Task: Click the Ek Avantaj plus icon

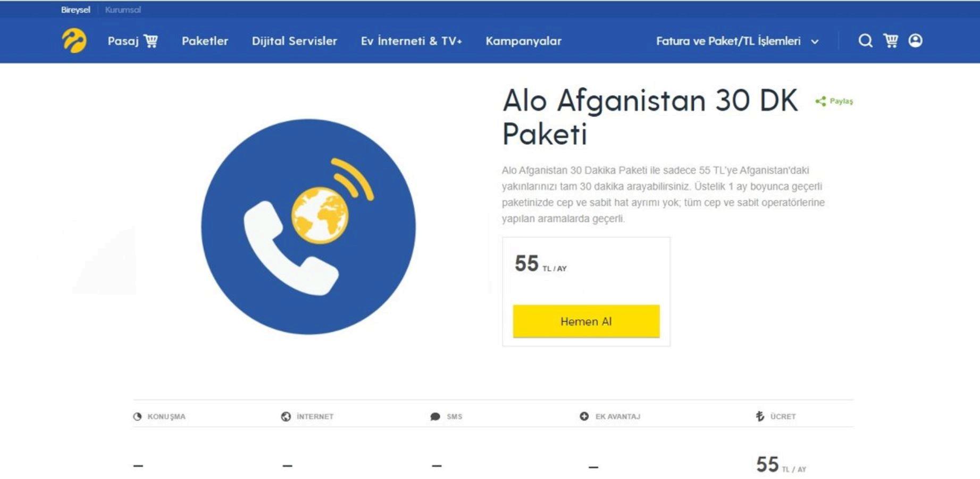Action: [584, 416]
